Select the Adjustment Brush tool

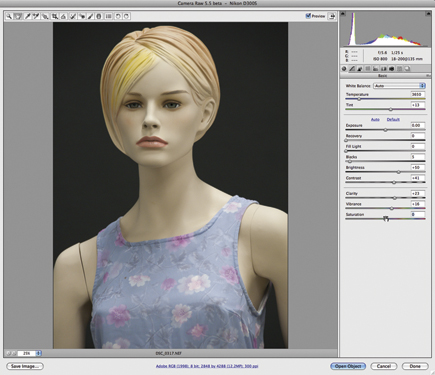pyautogui.click(x=90, y=16)
